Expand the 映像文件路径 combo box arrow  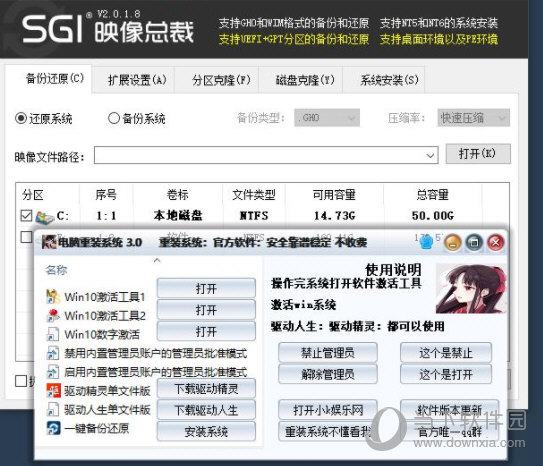430,156
